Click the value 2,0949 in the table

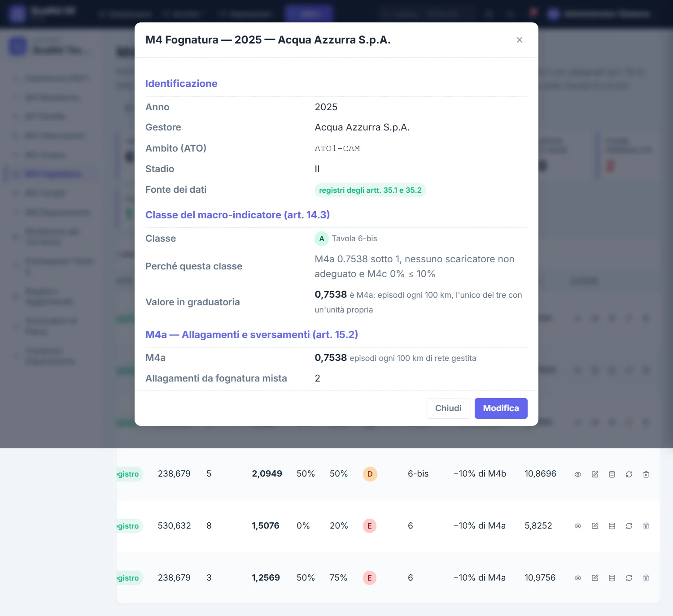pyautogui.click(x=267, y=474)
